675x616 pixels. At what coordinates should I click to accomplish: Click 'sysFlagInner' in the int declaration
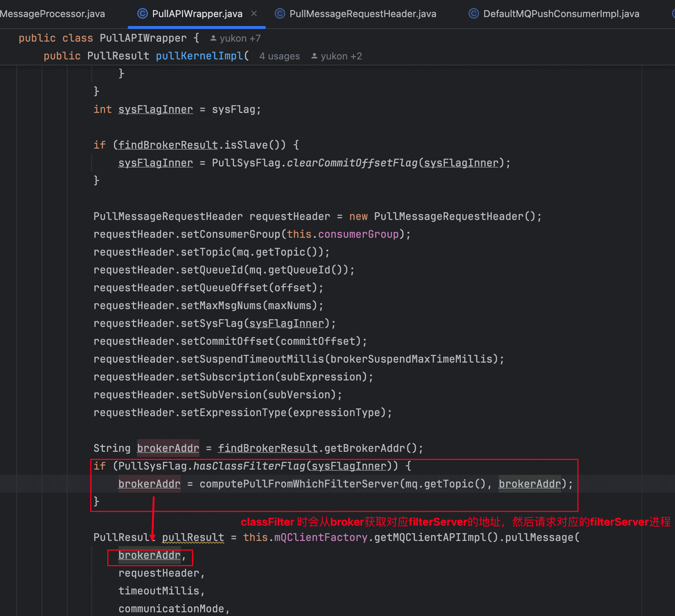[x=156, y=109]
